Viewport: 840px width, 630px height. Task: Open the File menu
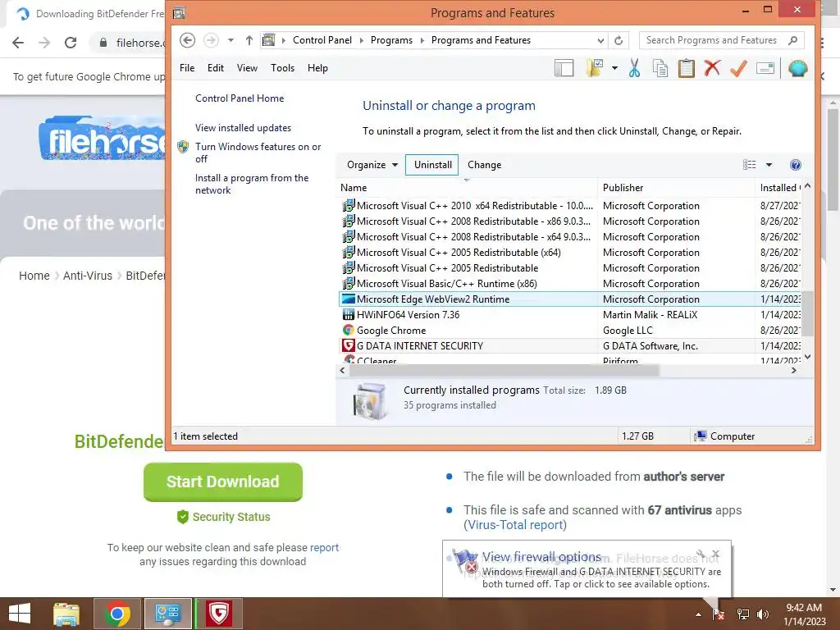pyautogui.click(x=187, y=68)
